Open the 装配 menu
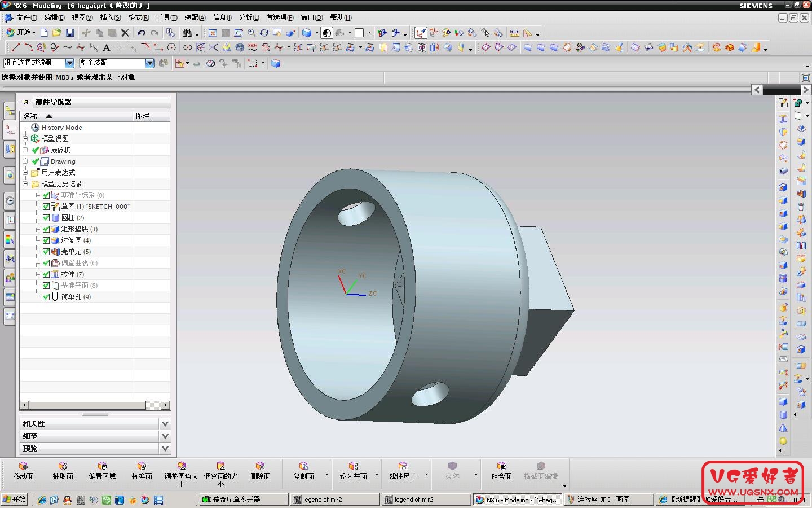The height and width of the screenshot is (508, 812). coord(195,17)
